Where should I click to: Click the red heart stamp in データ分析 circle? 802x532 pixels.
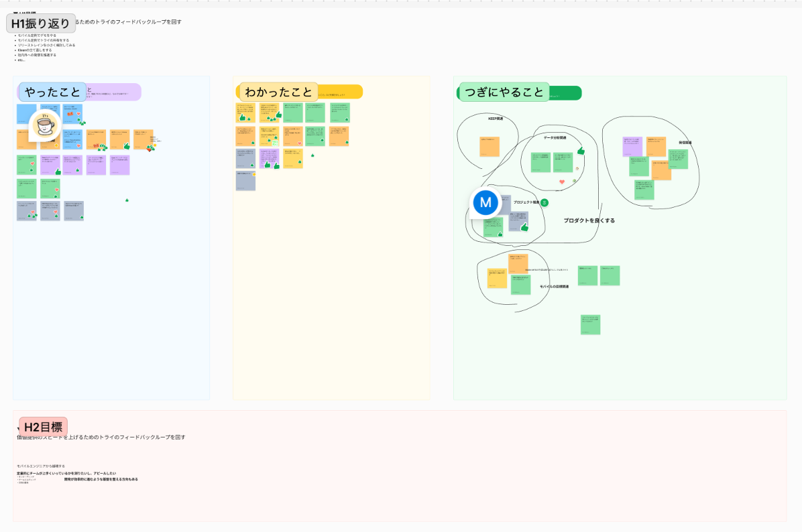[x=562, y=182]
